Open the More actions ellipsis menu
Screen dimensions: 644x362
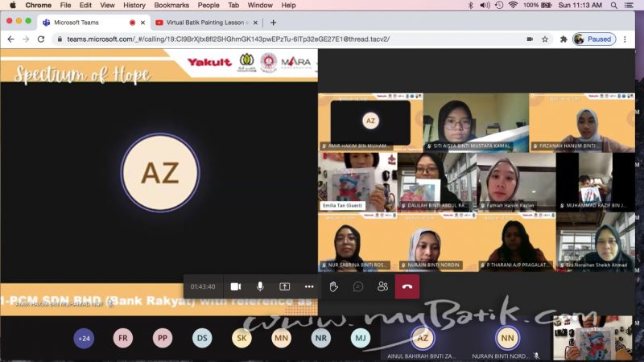308,286
